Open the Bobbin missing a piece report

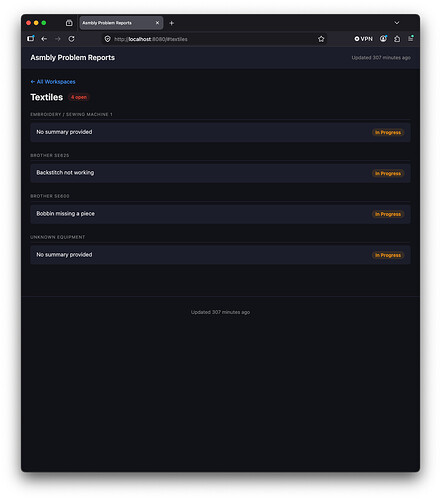(220, 214)
